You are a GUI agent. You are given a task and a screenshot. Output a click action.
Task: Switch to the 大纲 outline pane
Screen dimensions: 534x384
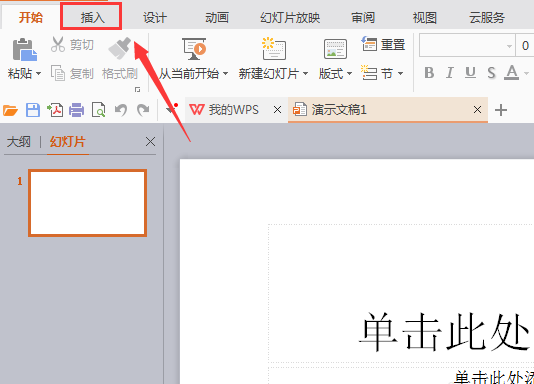coord(19,142)
